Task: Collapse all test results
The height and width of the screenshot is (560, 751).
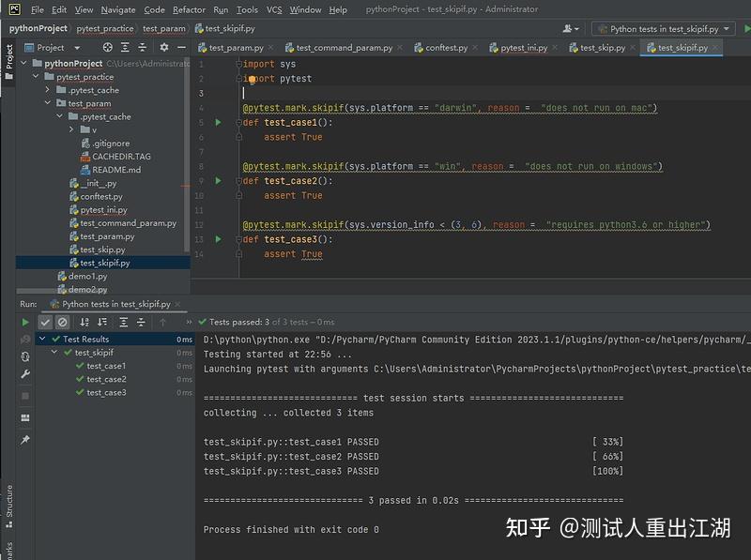Action: (x=141, y=322)
